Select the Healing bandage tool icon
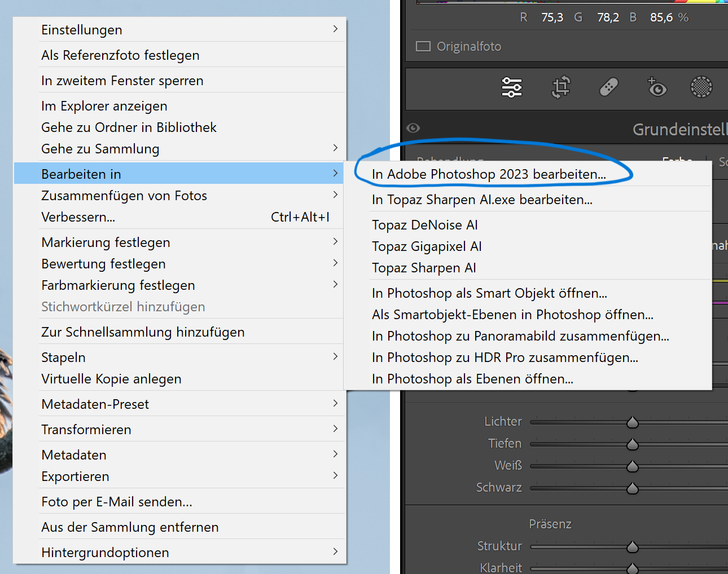The width and height of the screenshot is (728, 574). point(609,87)
